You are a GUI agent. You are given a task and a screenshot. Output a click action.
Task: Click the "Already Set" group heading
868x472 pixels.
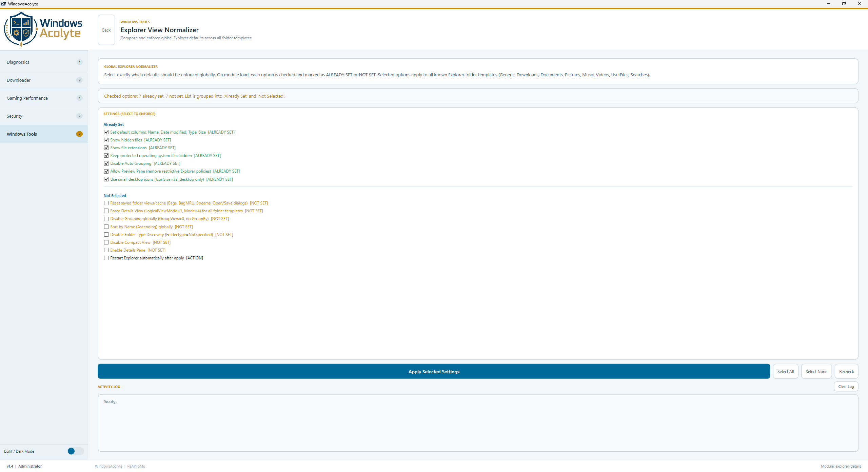tap(114, 124)
